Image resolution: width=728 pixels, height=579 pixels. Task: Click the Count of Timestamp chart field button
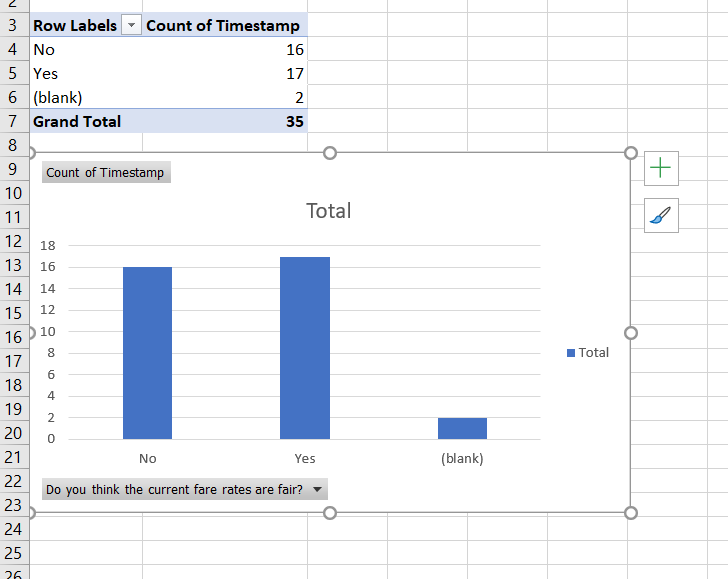tap(106, 173)
